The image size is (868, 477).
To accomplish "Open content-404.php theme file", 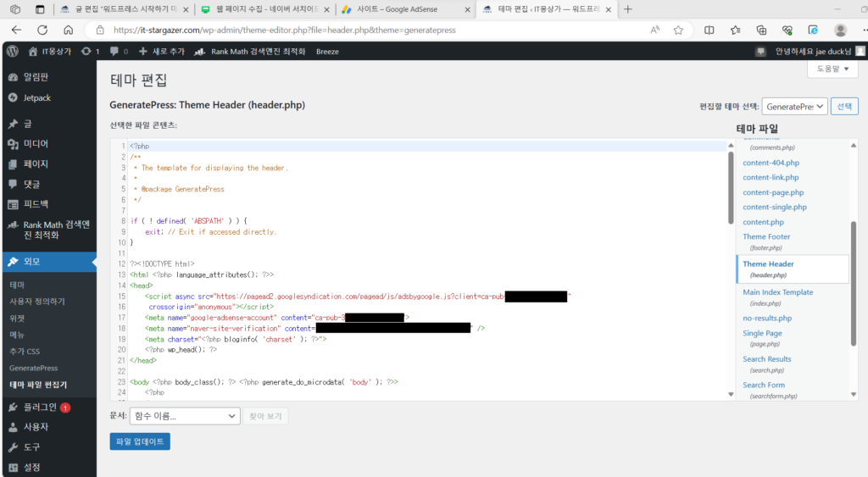I will 771,163.
